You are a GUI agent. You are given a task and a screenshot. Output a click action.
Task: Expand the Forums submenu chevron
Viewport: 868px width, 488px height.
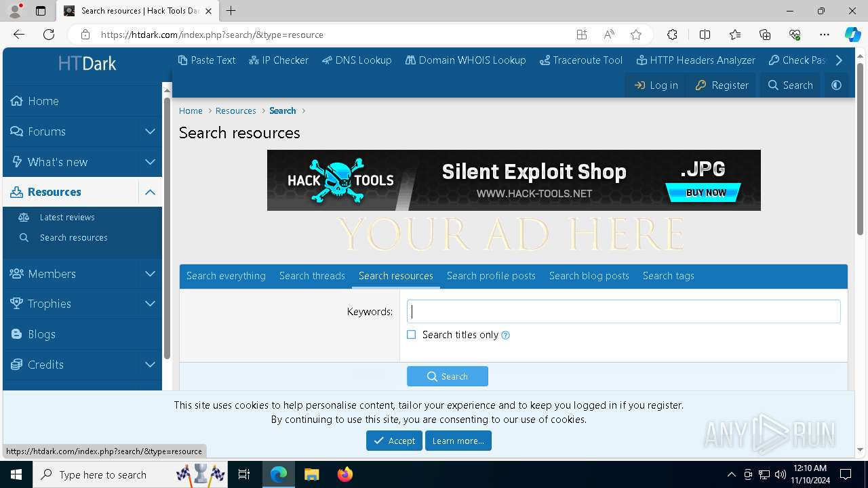(x=150, y=131)
